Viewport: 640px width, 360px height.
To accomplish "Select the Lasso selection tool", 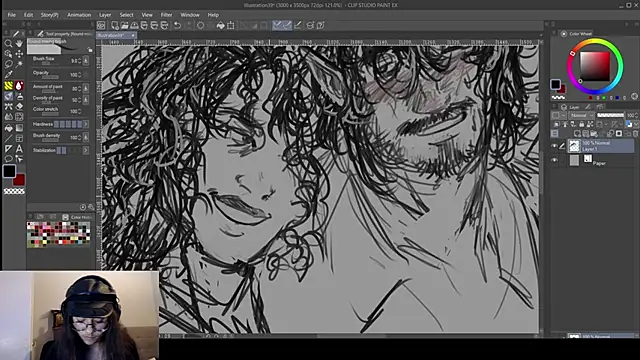I will pos(8,64).
